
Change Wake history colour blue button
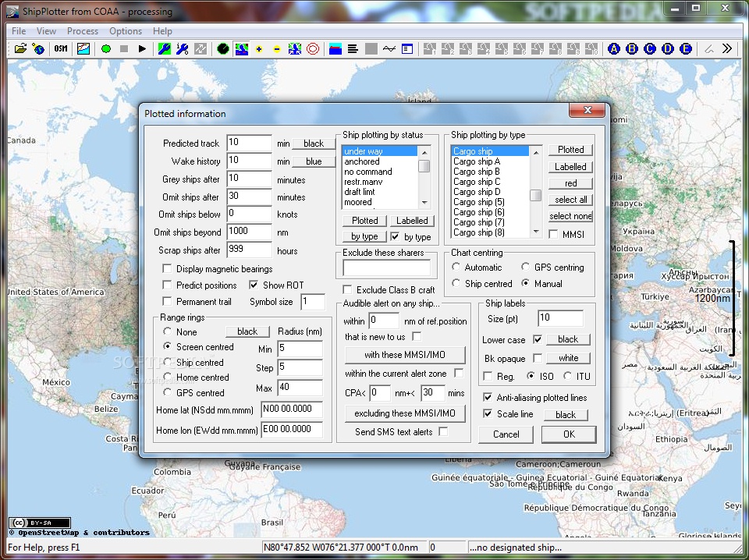314,161
